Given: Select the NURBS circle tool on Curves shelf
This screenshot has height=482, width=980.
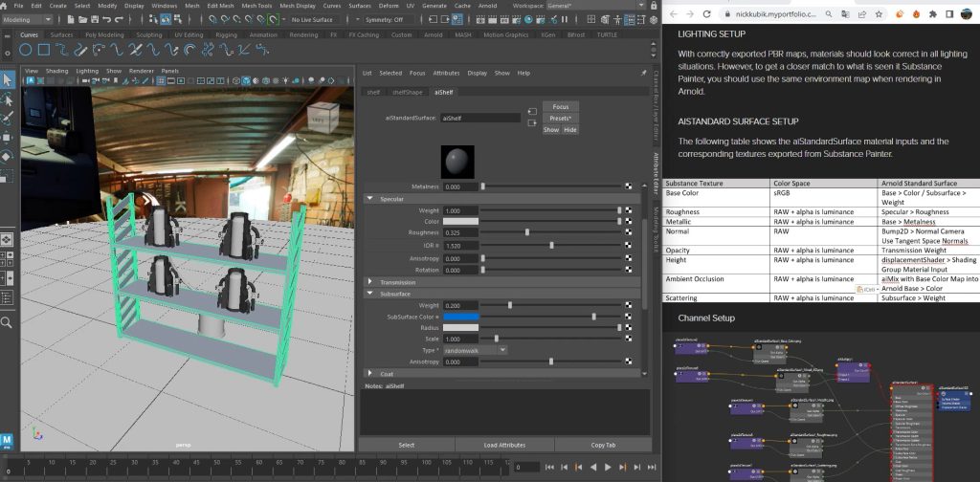Looking at the screenshot, I should pyautogui.click(x=26, y=50).
